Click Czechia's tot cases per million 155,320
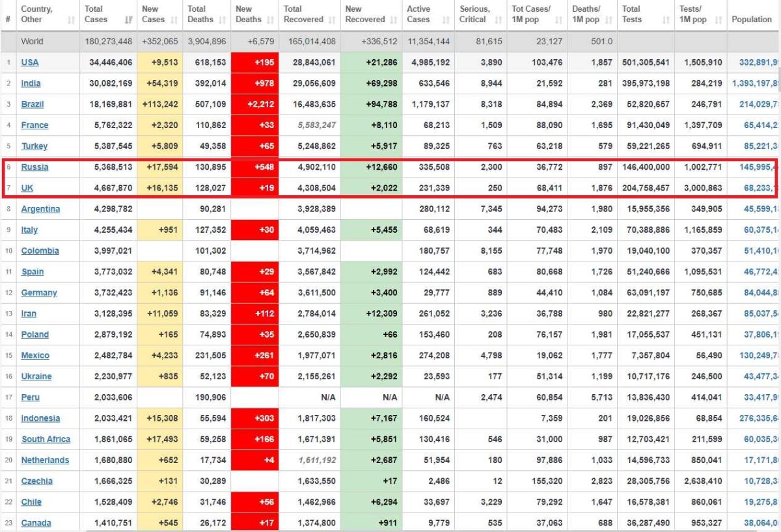Viewport: 781px width, 532px height. (547, 481)
